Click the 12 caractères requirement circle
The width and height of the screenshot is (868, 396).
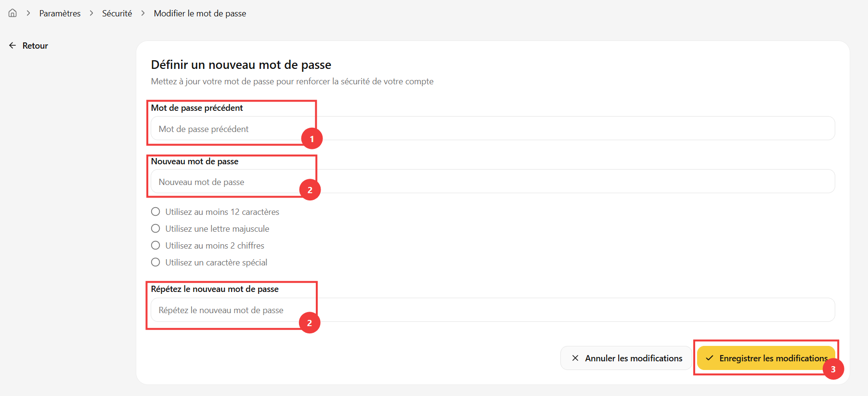[x=155, y=211]
